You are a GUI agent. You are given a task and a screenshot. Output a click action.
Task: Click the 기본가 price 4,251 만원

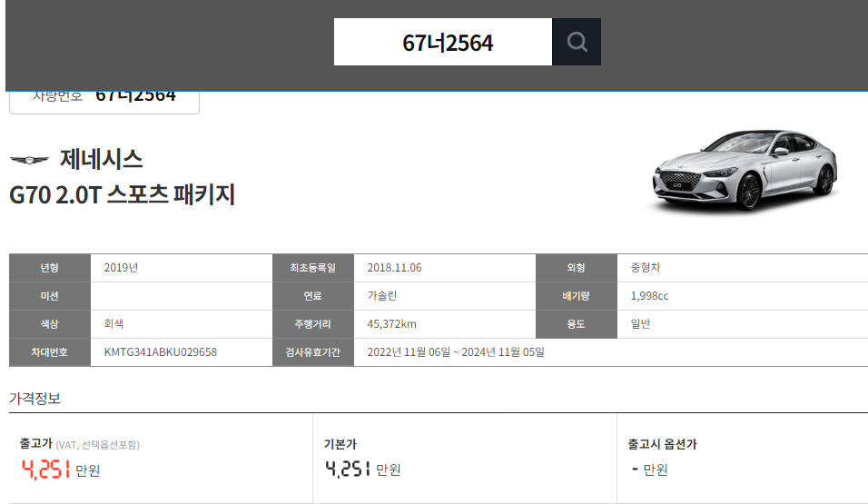point(362,469)
